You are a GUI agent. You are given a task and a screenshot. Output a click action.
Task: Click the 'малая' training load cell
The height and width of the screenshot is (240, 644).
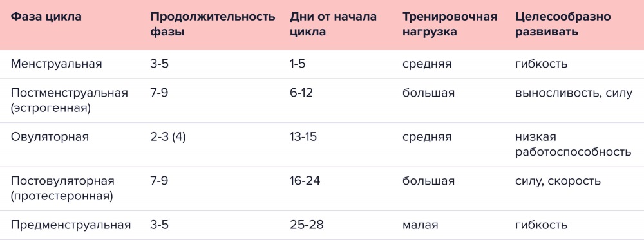coord(420,225)
